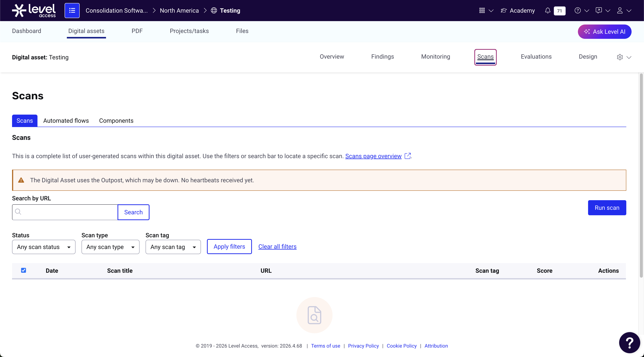Click the Academy link

pos(522,11)
